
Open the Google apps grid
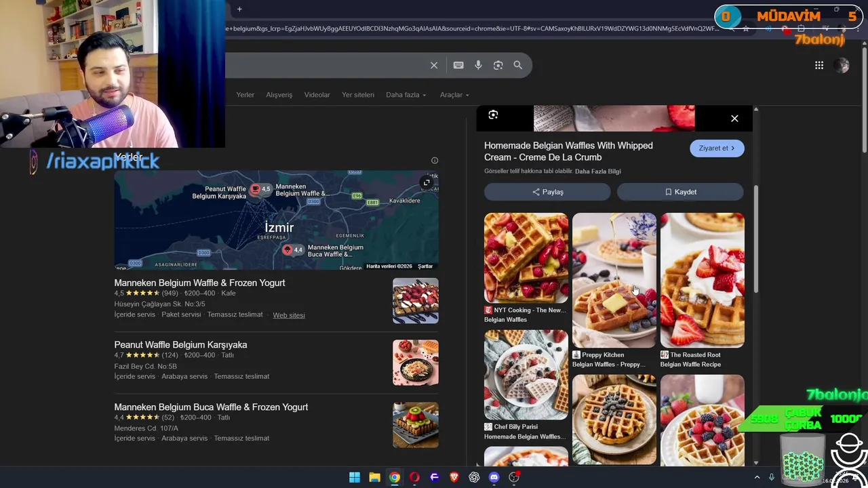tap(819, 65)
